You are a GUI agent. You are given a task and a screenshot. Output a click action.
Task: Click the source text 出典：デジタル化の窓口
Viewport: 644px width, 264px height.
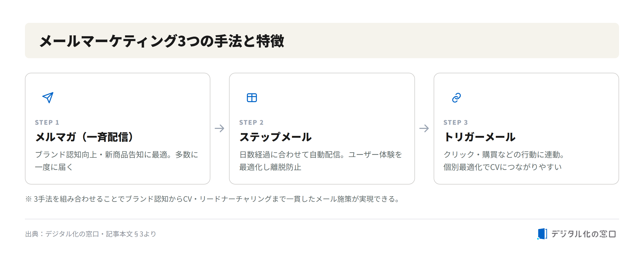click(91, 234)
